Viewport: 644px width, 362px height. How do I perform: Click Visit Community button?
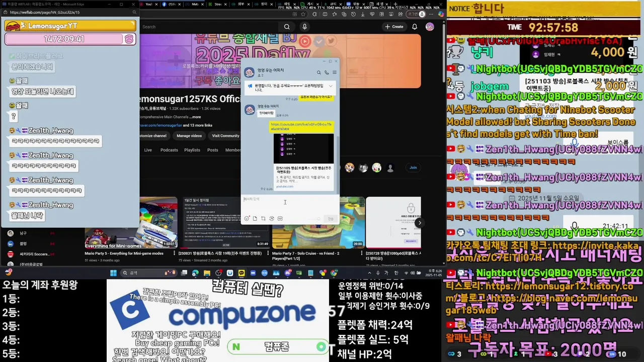tap(225, 136)
